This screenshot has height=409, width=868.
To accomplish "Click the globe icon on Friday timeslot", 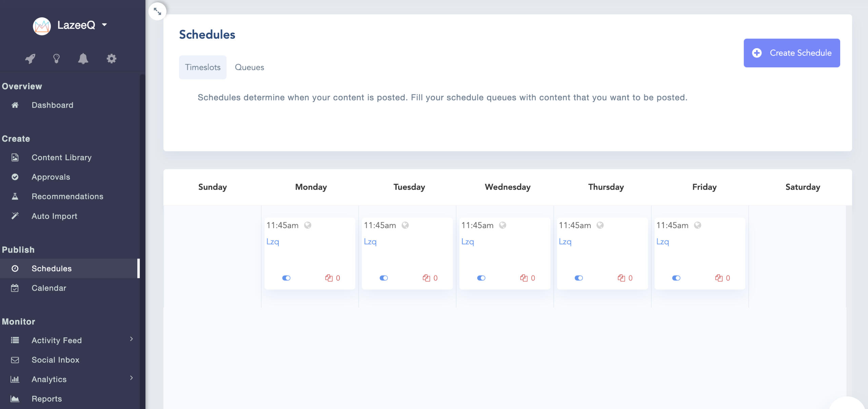I will 697,225.
